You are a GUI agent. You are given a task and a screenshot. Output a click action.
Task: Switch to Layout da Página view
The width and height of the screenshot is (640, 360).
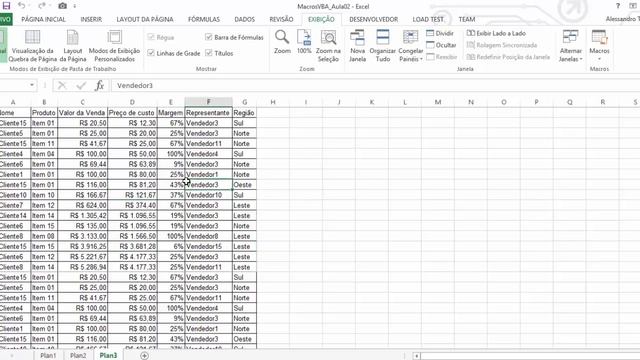pyautogui.click(x=73, y=46)
